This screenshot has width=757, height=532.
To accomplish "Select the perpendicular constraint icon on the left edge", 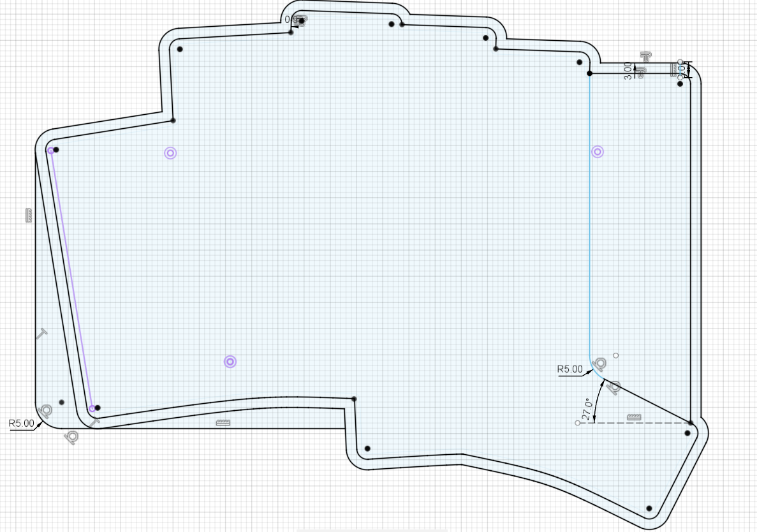I will [x=41, y=332].
